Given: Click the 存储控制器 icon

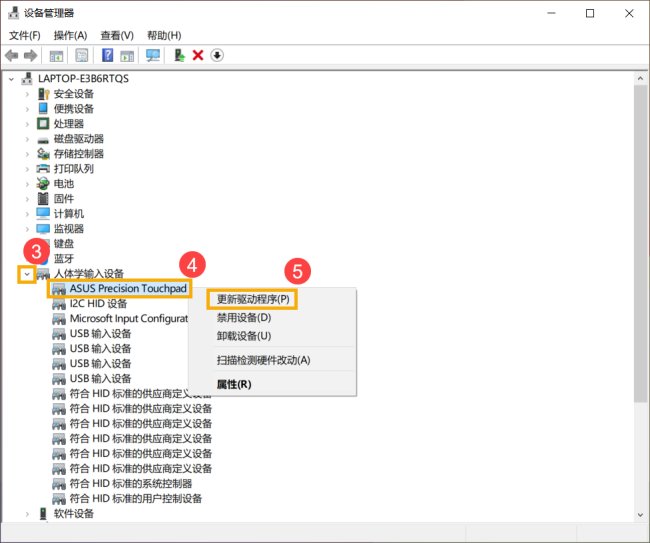Looking at the screenshot, I should coord(43,154).
